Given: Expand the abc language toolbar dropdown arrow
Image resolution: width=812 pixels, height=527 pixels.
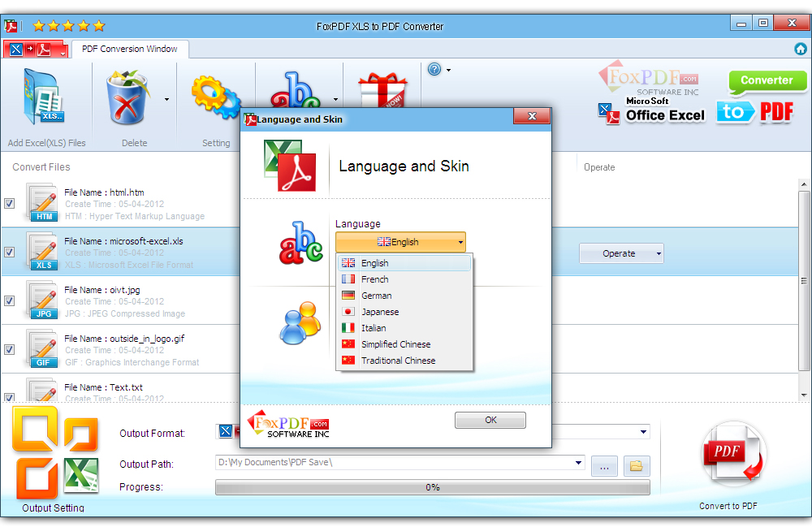Looking at the screenshot, I should tap(335, 99).
